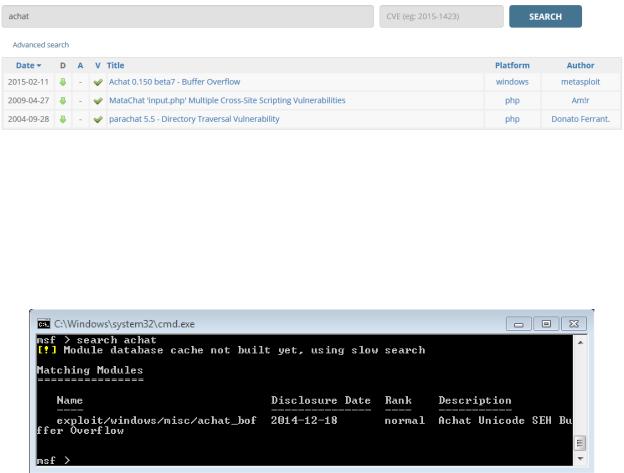624x473 pixels.
Task: Click the cmd window scroll up arrow
Action: (580, 343)
